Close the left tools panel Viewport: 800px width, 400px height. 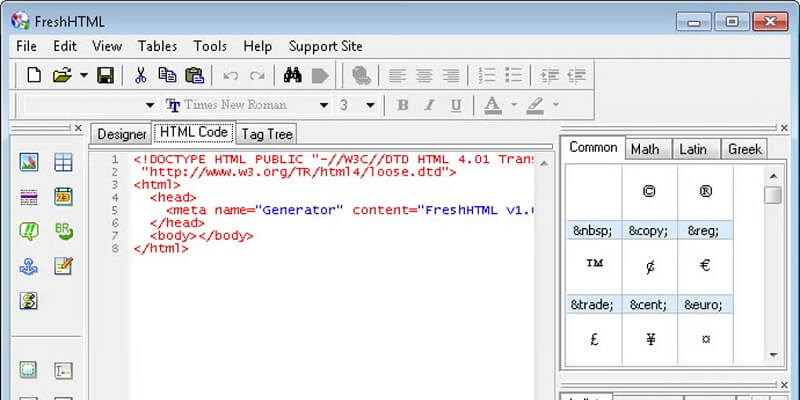pos(78,128)
